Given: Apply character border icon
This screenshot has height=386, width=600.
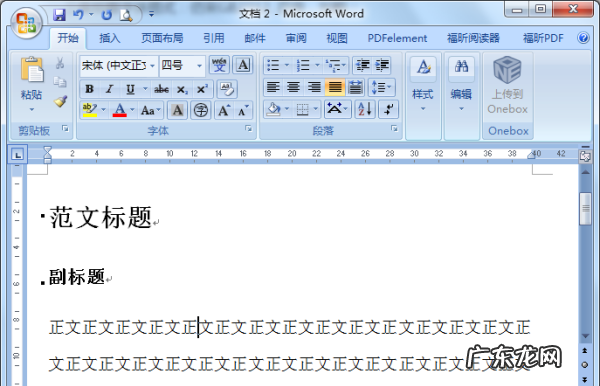Looking at the screenshot, I should pyautogui.click(x=243, y=65).
